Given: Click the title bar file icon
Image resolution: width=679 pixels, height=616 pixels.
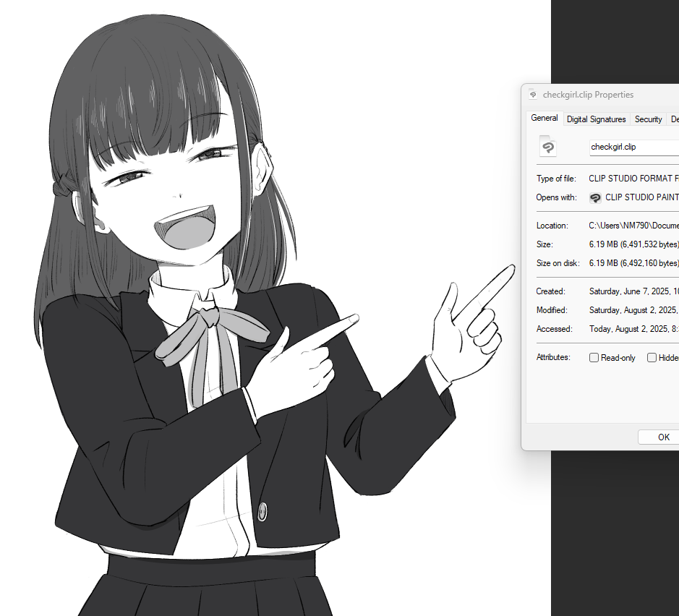Looking at the screenshot, I should coord(533,95).
